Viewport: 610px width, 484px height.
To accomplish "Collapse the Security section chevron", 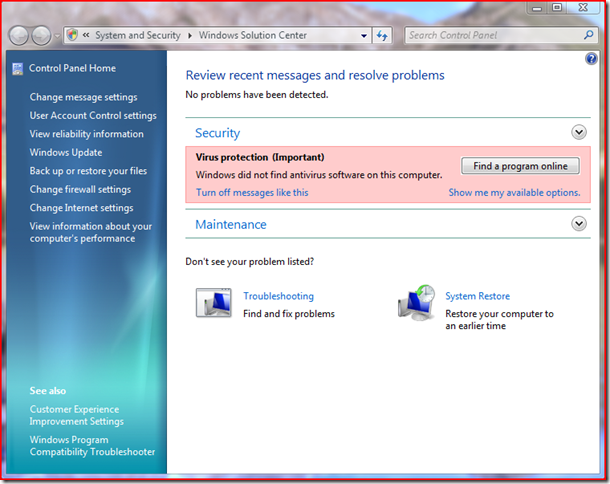I will [x=579, y=132].
